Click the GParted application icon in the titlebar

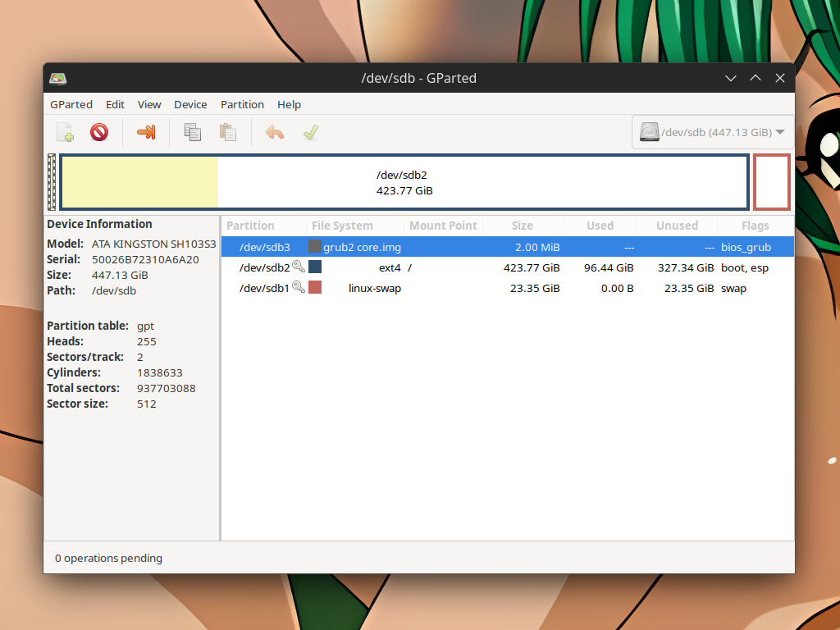tap(57, 78)
